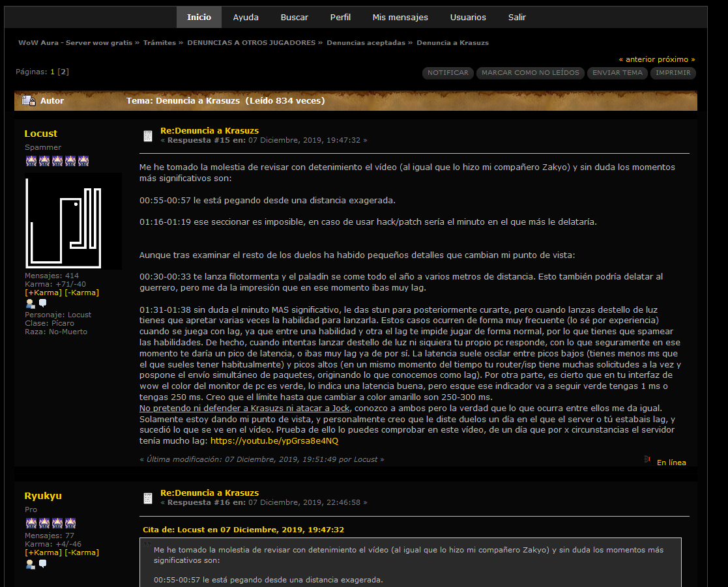Click MARCAR COMO NO LEÍDOS button
Image resolution: width=728 pixels, height=587 pixels.
click(x=531, y=73)
